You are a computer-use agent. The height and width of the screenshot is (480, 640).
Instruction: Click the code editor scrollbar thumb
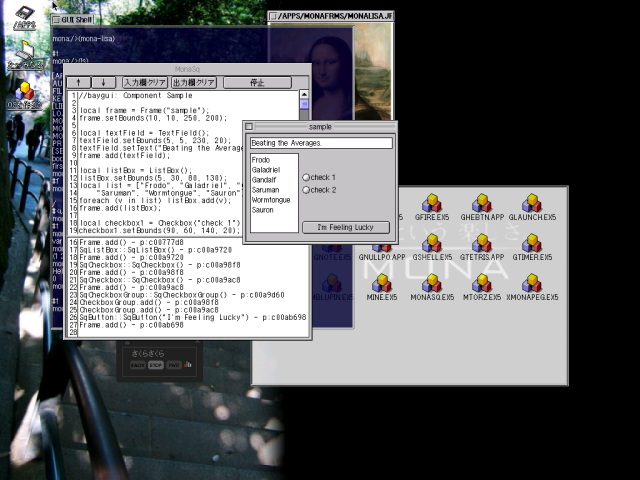304,104
